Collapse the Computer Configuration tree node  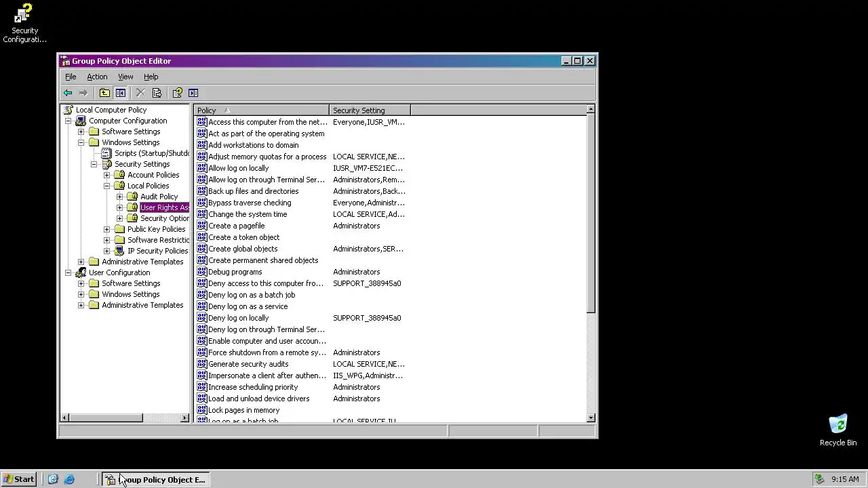(68, 121)
